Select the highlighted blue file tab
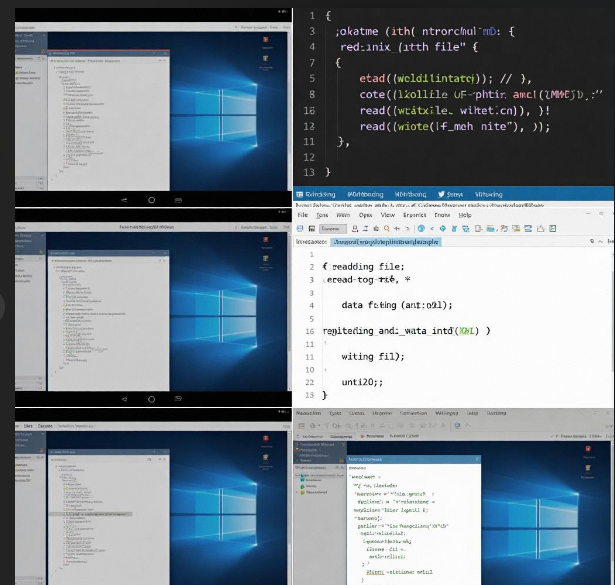The width and height of the screenshot is (615, 585). [x=386, y=242]
